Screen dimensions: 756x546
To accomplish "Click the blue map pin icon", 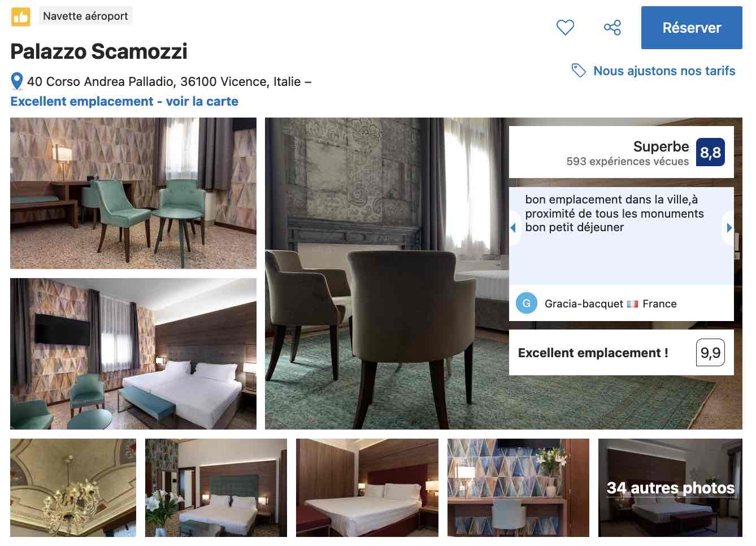I will pos(17,81).
